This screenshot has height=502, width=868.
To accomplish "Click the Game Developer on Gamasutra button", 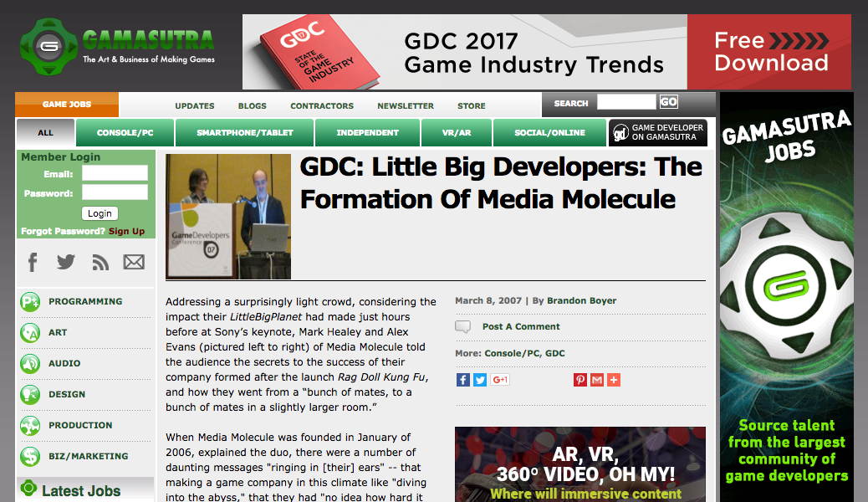I will coord(658,133).
